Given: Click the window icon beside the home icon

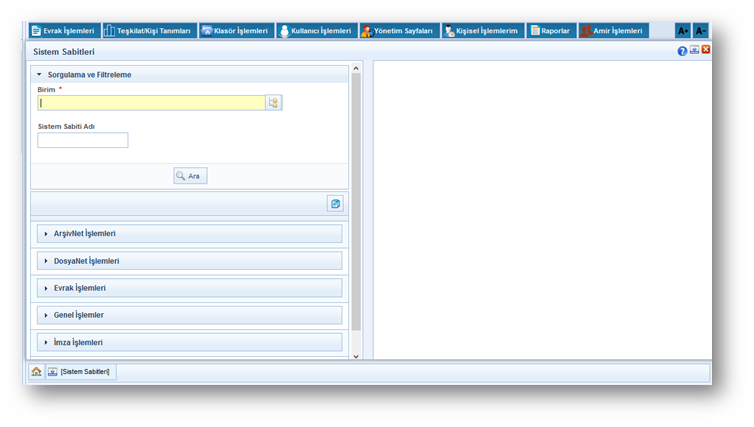Looking at the screenshot, I should (x=52, y=372).
